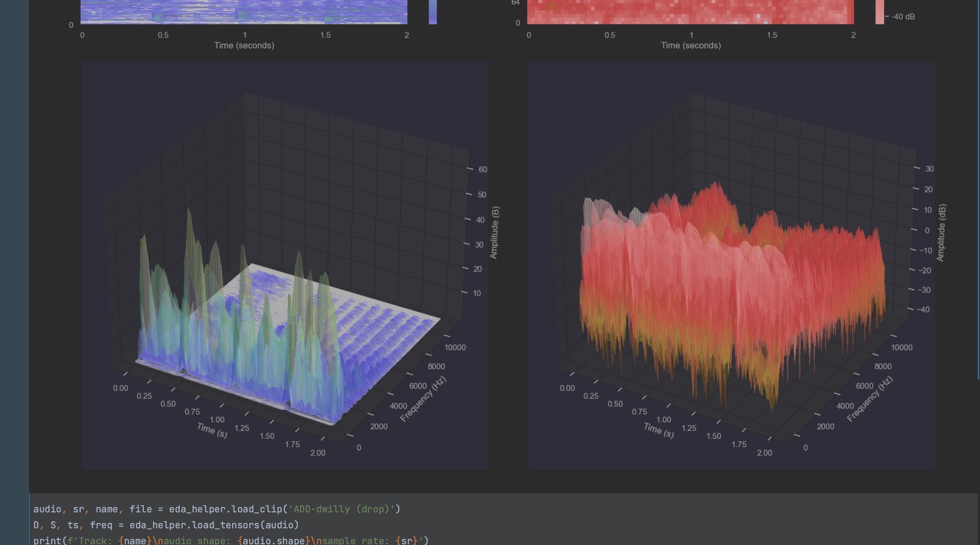Click the 'ADD-dwilly (drop)' string literal

click(x=342, y=509)
